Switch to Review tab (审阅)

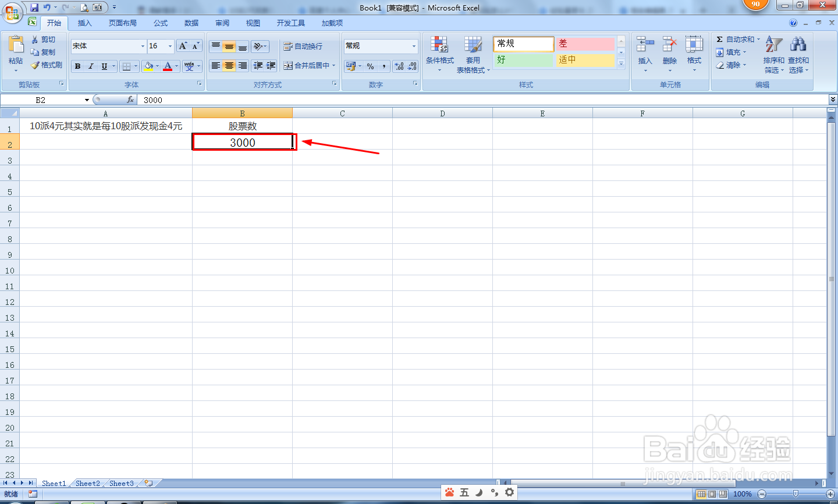222,23
